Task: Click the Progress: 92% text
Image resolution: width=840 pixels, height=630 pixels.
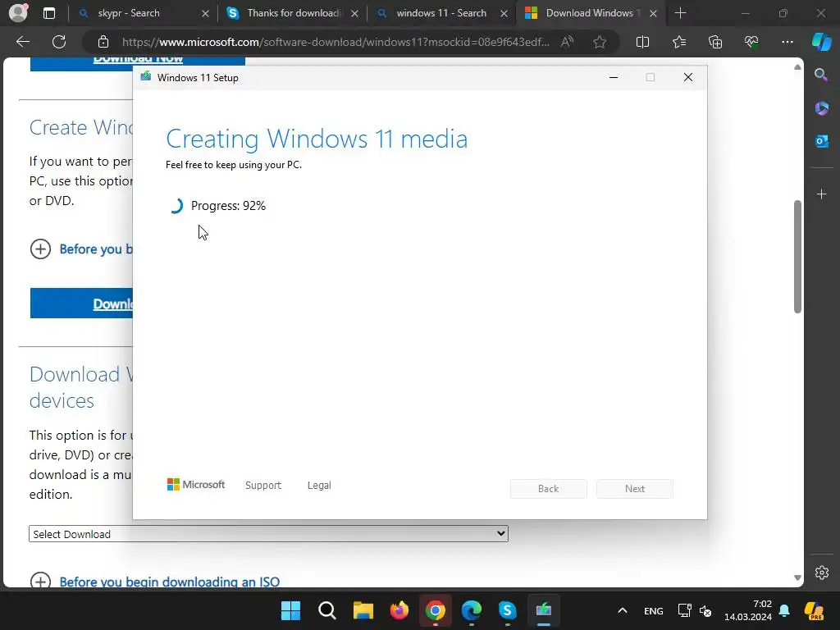Action: tap(228, 206)
